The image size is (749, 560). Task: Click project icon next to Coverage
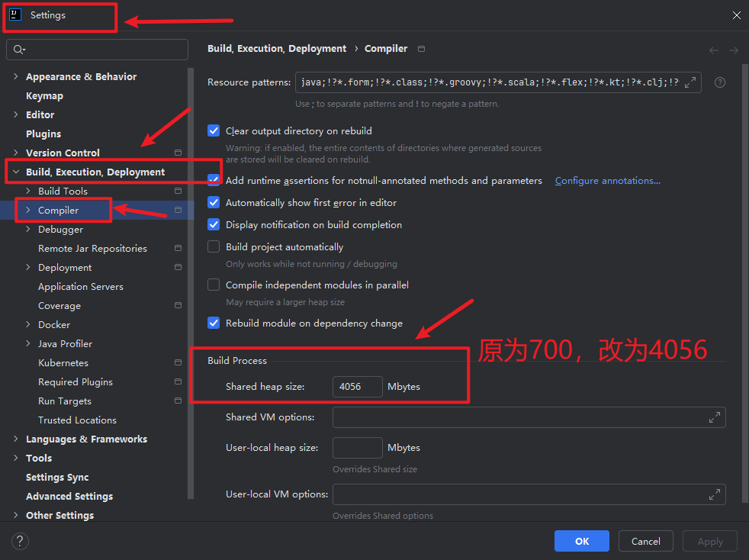pyautogui.click(x=178, y=305)
